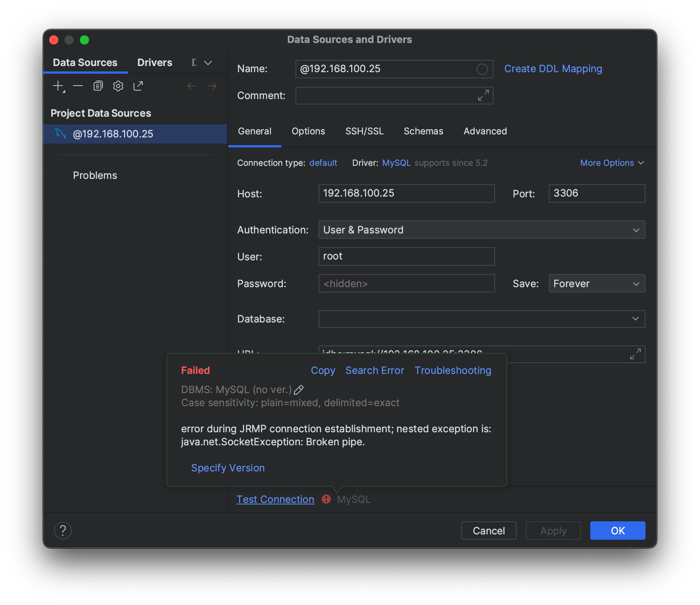
Task: Click the Remove data source minus icon
Action: tap(78, 86)
